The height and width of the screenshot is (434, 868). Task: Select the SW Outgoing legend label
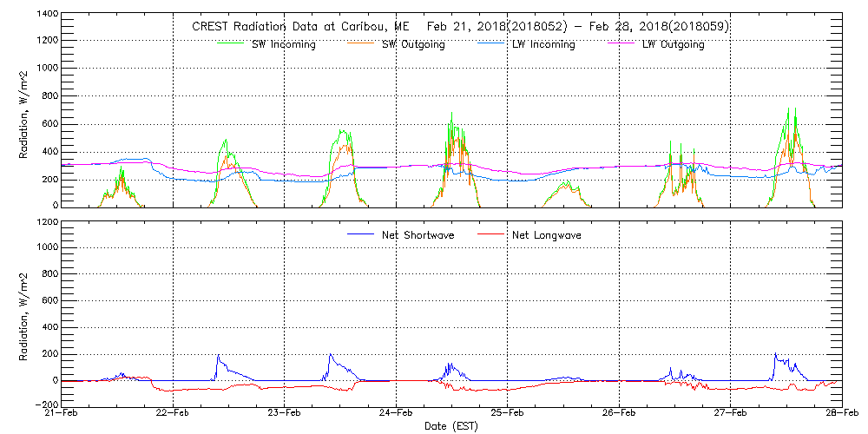(413, 45)
